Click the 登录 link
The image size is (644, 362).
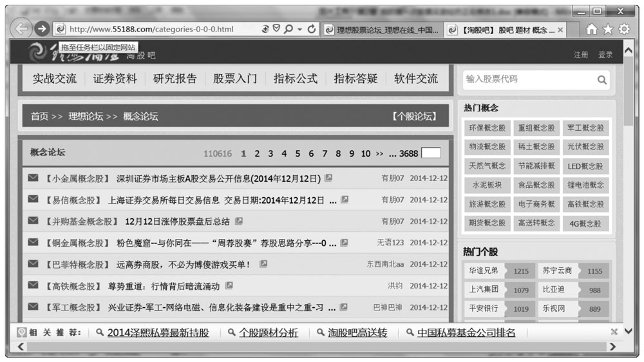605,55
